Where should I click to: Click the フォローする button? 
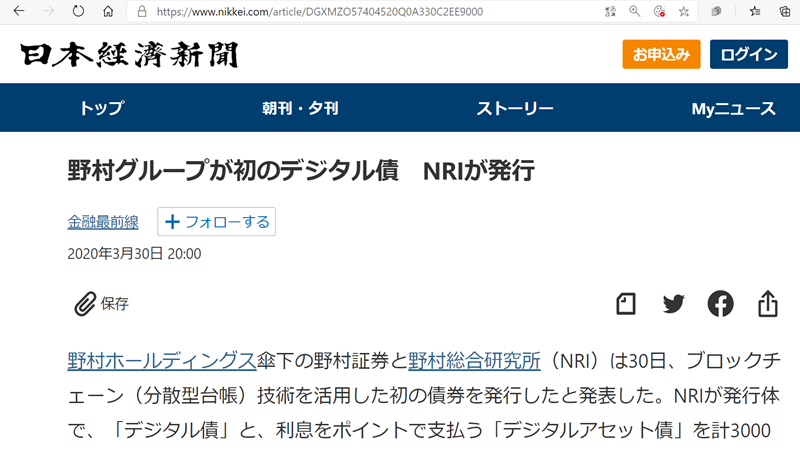point(216,221)
